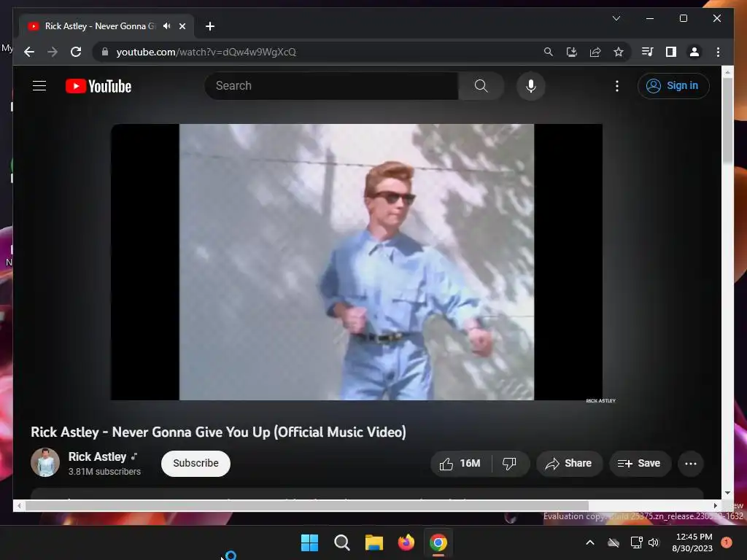
Task: Click the YouTube Search field
Action: click(x=332, y=86)
